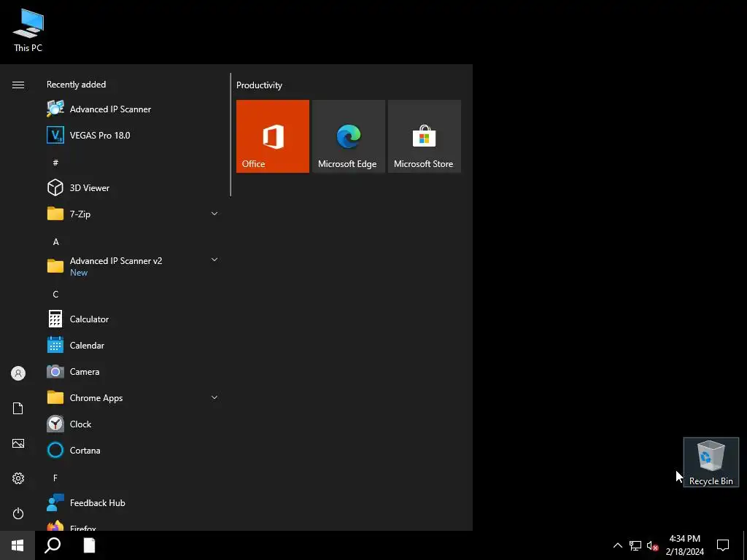Open Feedback Hub

[133, 503]
